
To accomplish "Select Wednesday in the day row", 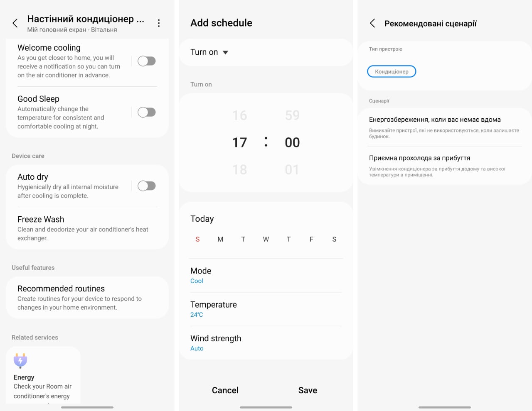I will pyautogui.click(x=266, y=239).
